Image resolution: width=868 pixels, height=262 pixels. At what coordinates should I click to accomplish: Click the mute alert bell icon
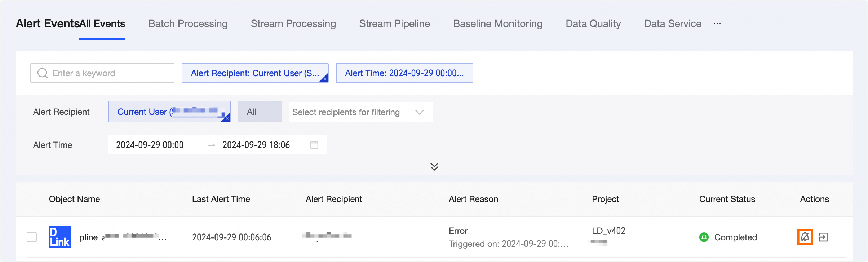tap(805, 237)
